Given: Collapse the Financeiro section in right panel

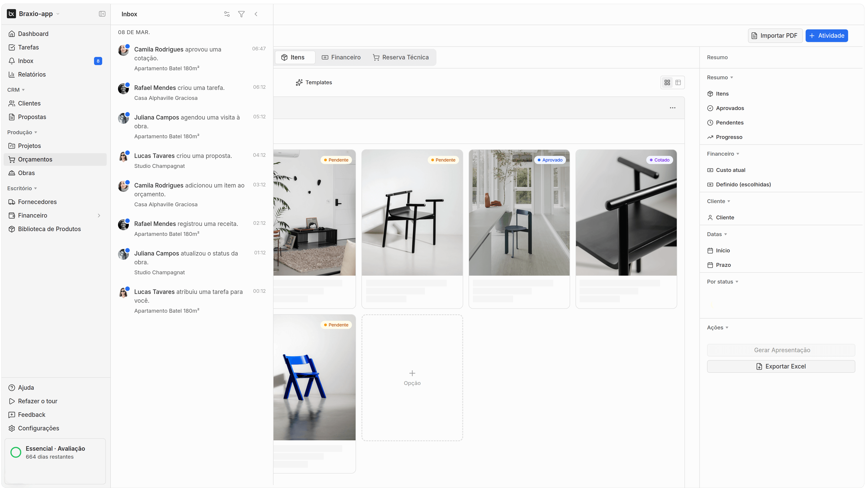Looking at the screenshot, I should (x=723, y=154).
